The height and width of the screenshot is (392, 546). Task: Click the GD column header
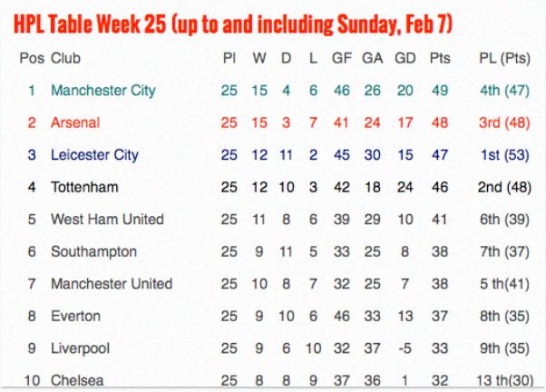[x=405, y=58]
